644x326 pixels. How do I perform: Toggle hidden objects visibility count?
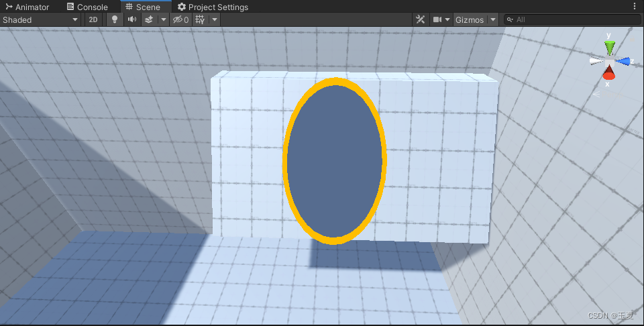pyautogui.click(x=180, y=19)
